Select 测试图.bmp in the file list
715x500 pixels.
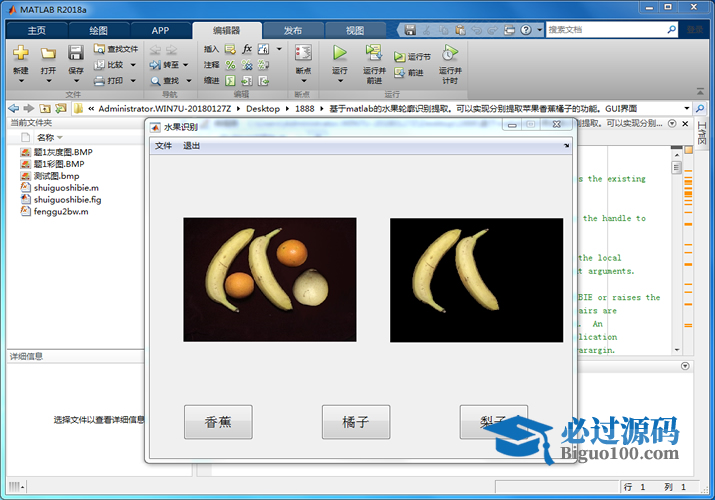(57, 176)
